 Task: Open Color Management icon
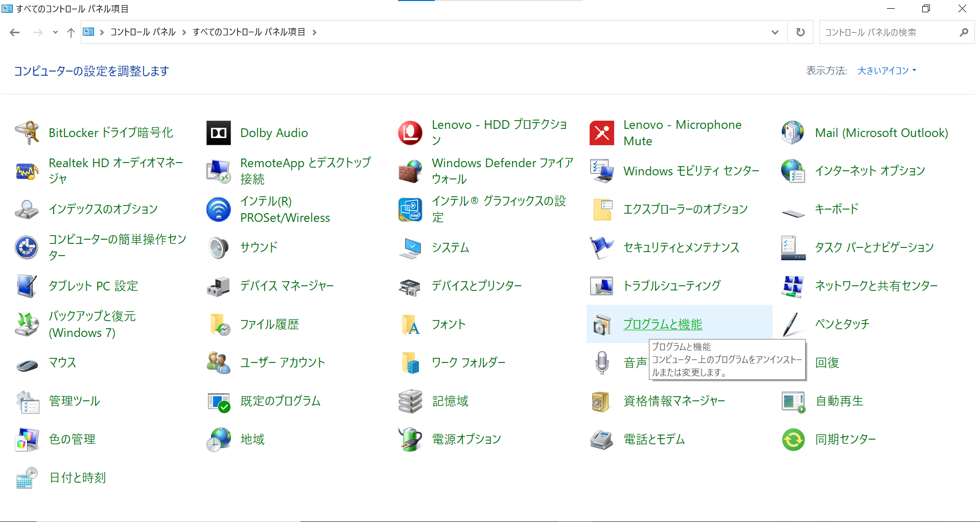(27, 440)
